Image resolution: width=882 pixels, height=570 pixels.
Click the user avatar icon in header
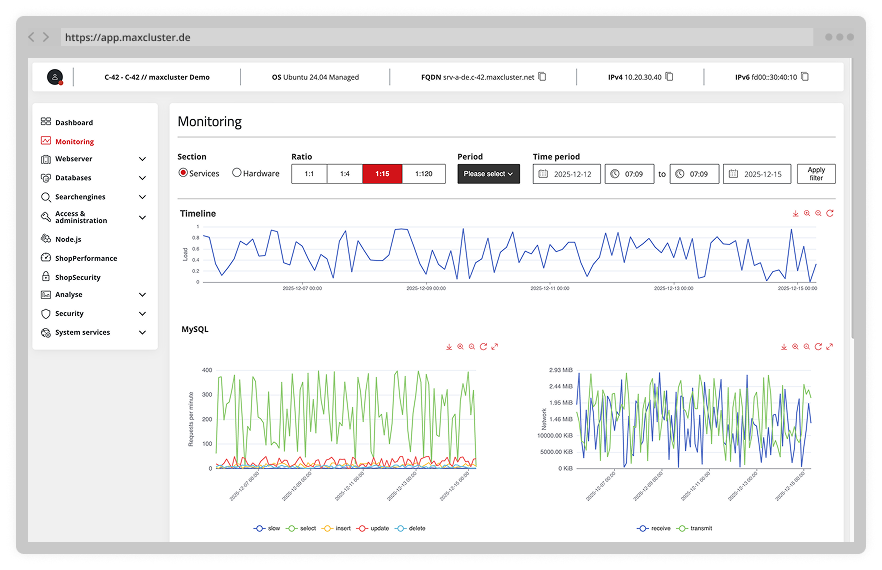[x=55, y=77]
